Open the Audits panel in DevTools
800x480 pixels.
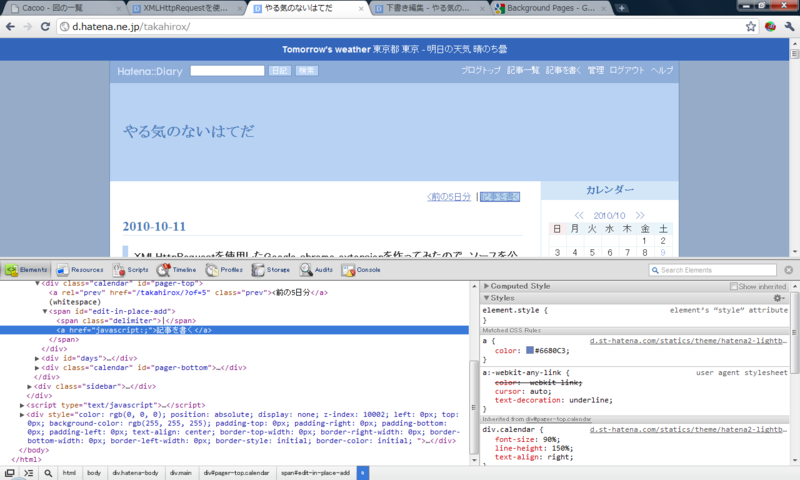(x=316, y=270)
